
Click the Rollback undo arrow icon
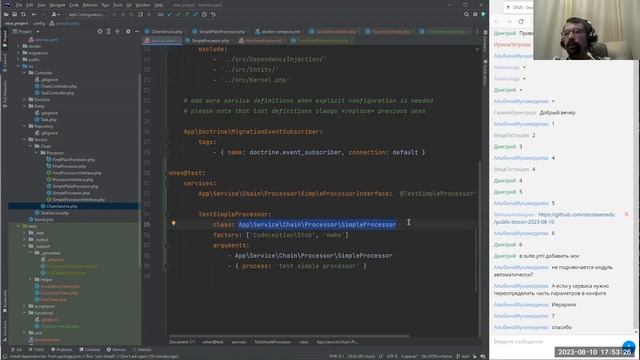coord(213,14)
